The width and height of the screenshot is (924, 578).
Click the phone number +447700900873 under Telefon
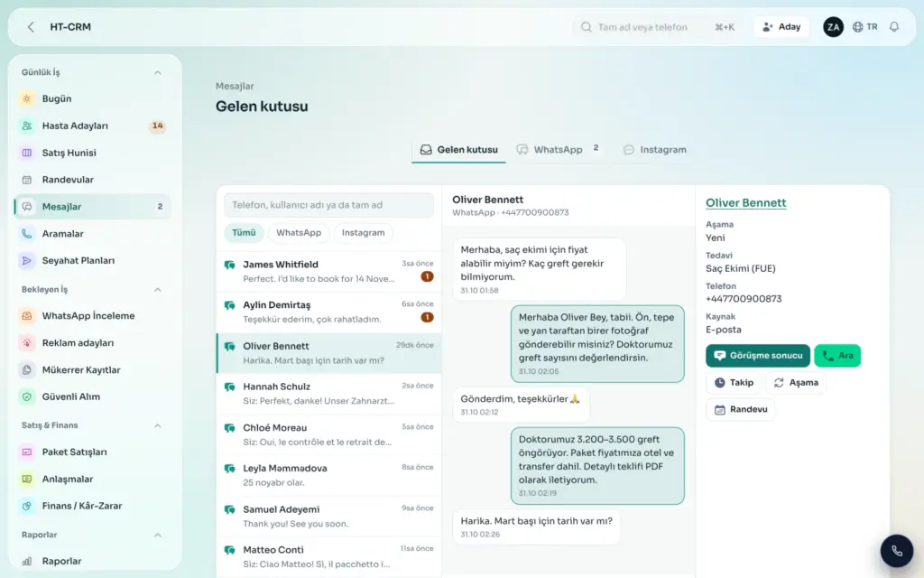(x=744, y=299)
